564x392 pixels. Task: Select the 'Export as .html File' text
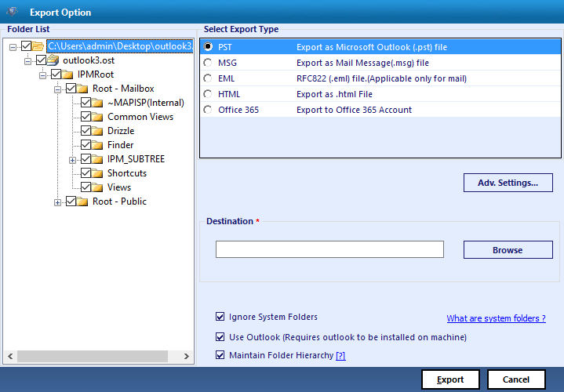click(x=334, y=94)
